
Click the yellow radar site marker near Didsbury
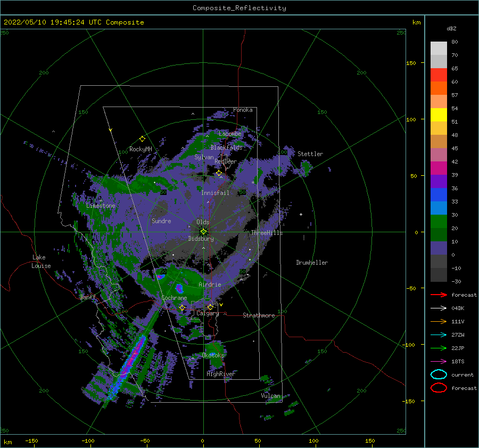[x=203, y=232]
